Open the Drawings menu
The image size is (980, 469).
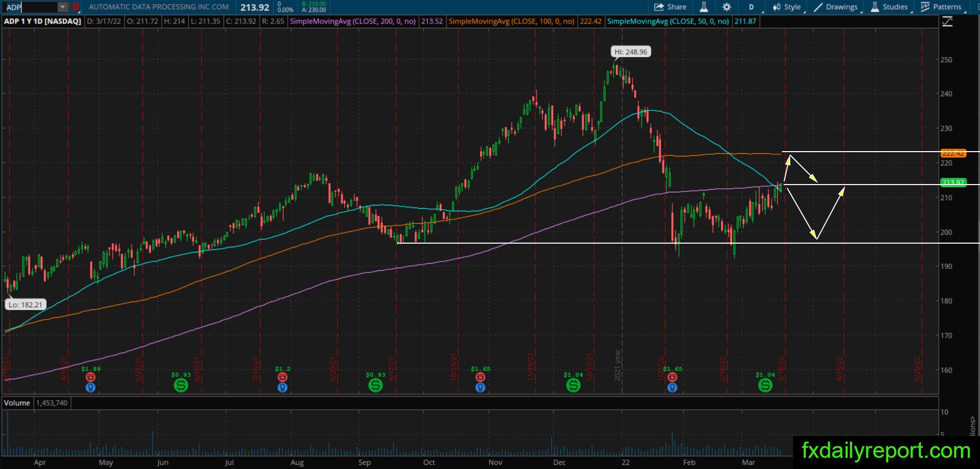(836, 7)
